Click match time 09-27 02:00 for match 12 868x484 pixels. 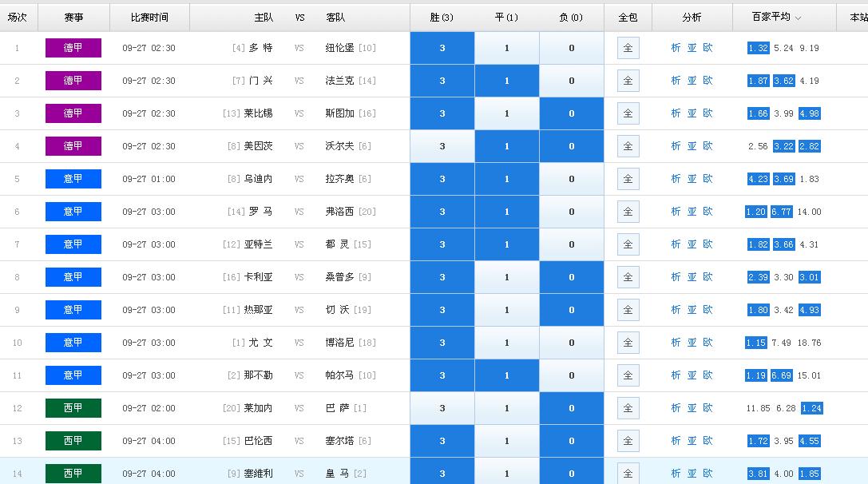pos(149,408)
